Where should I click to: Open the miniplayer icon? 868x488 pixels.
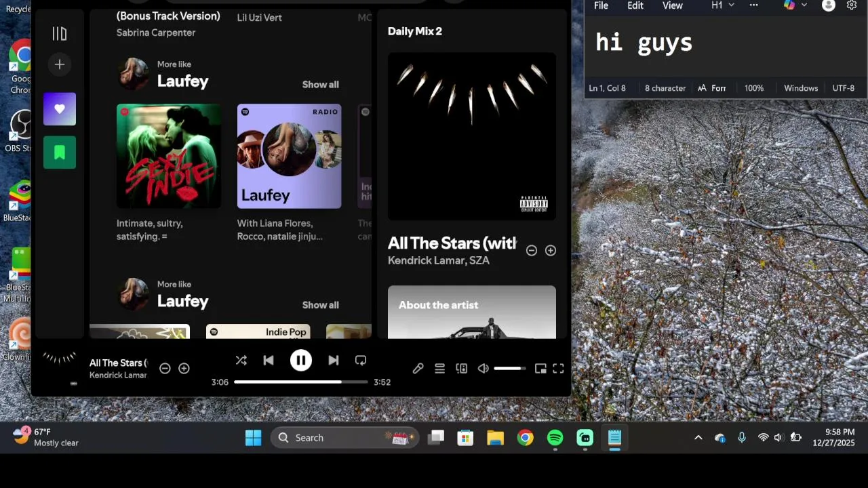tap(540, 369)
